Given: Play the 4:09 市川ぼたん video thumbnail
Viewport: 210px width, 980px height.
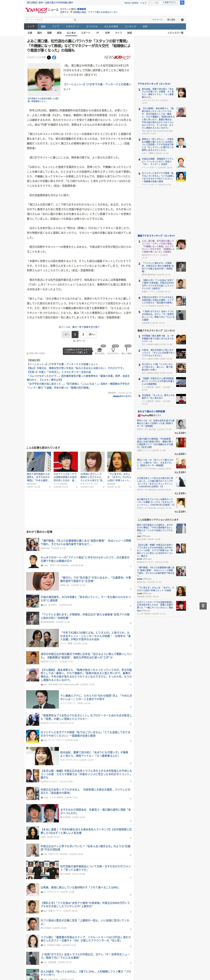Looking at the screenshot, I should point(181,368).
